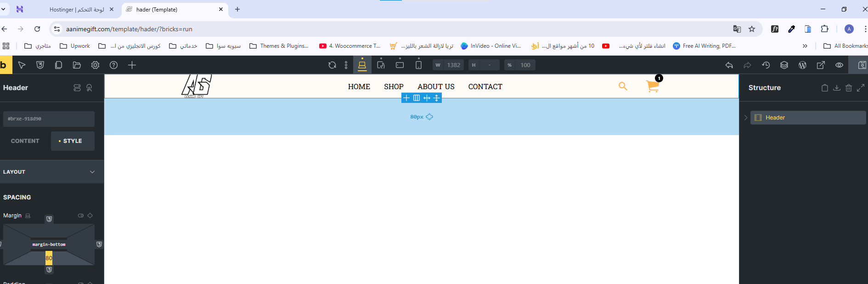Click the vertical arrows icon on canvas toolbar

[437, 98]
